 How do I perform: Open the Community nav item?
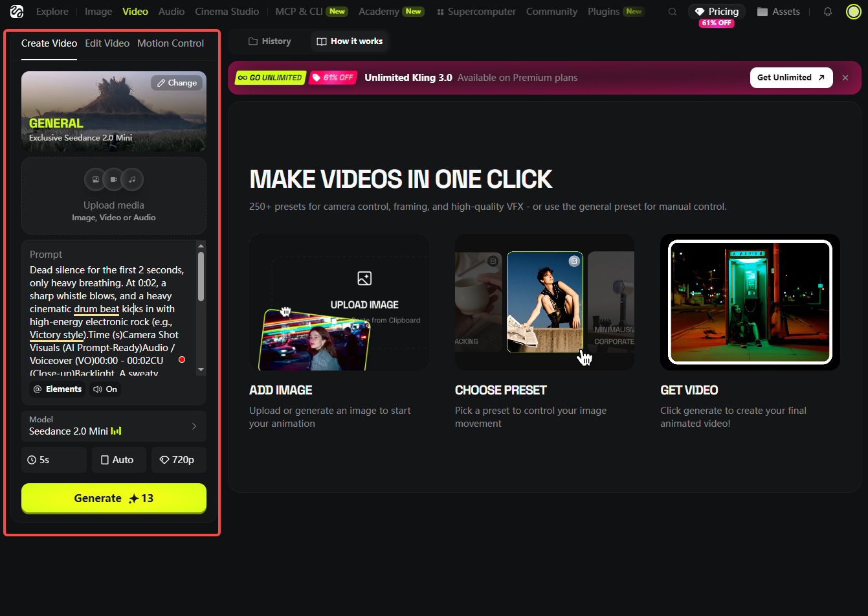551,12
